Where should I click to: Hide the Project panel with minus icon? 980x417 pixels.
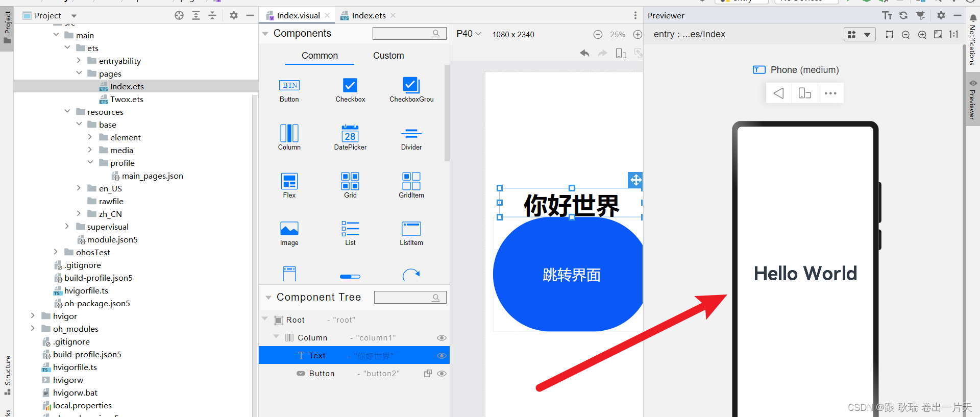250,15
